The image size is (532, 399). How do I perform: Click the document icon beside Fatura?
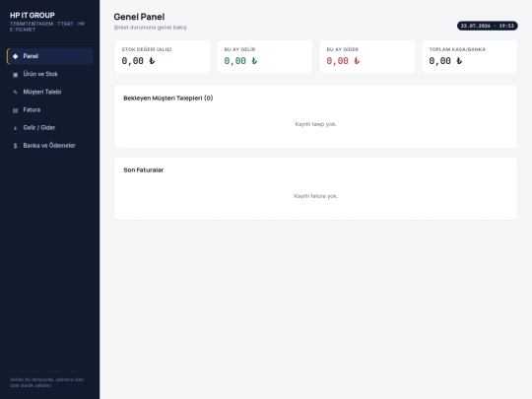pyautogui.click(x=15, y=110)
